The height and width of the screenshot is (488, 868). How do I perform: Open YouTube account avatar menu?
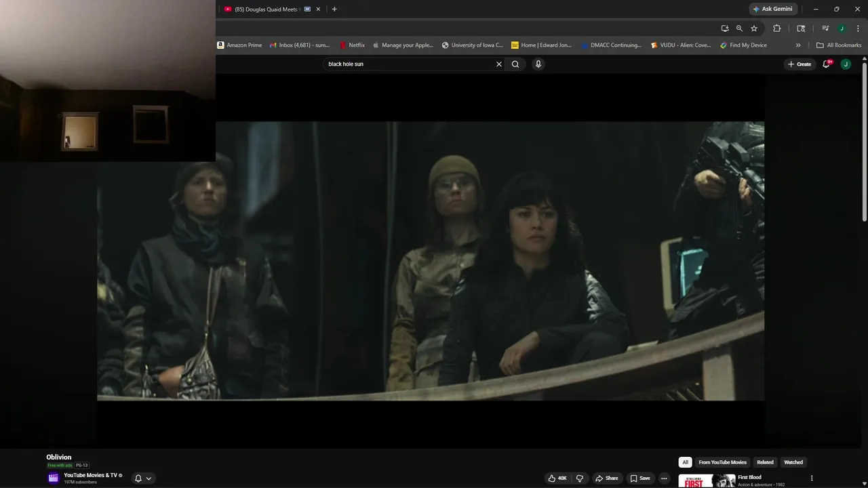tap(846, 64)
